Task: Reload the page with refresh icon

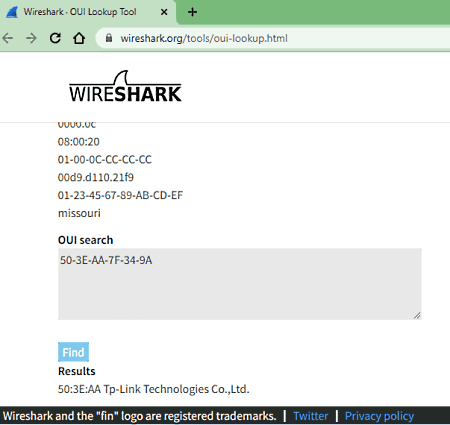Action: [x=55, y=38]
